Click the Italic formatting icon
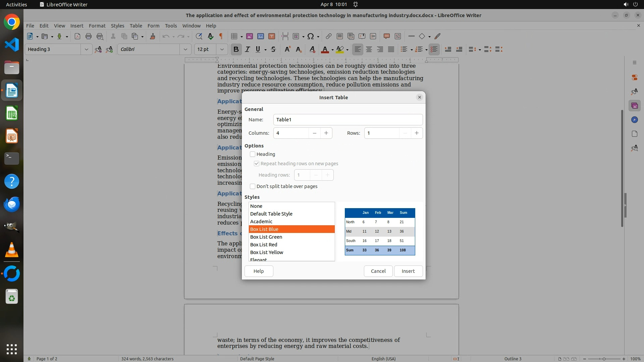Screen dimensions: 644x362 [x=247, y=49]
